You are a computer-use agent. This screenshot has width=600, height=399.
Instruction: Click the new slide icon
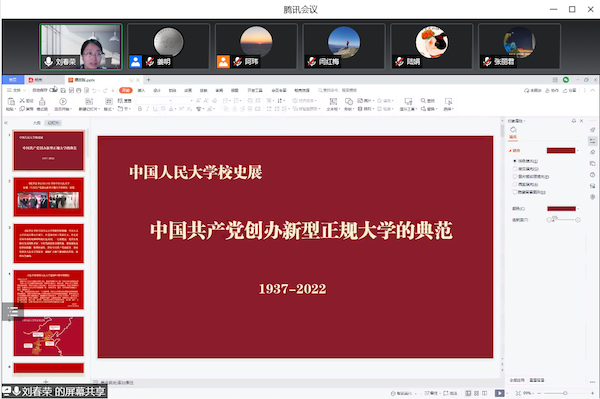(89, 101)
